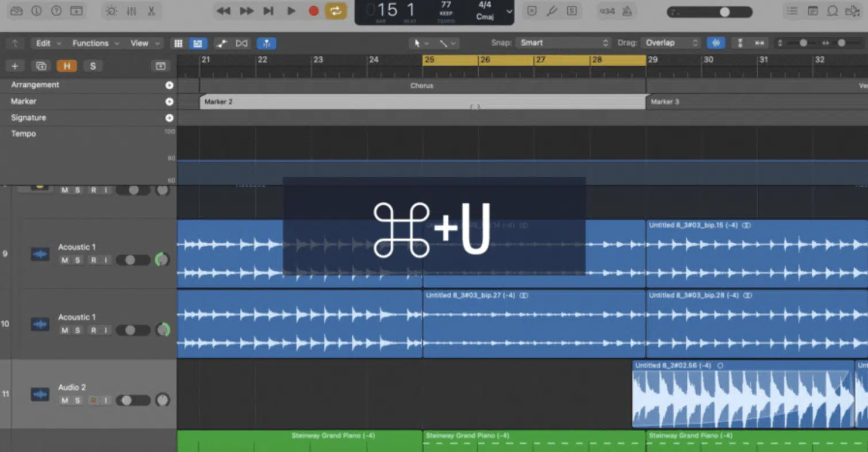The image size is (868, 452).
Task: Toggle the blue Waveform Zoom button
Action: tap(716, 43)
